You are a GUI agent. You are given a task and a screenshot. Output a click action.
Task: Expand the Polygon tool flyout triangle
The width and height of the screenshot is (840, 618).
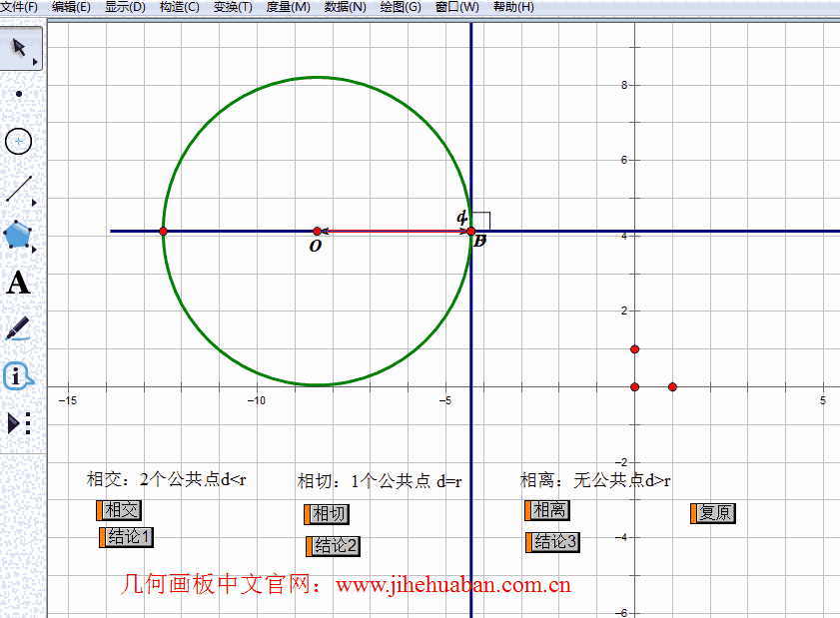(34, 249)
